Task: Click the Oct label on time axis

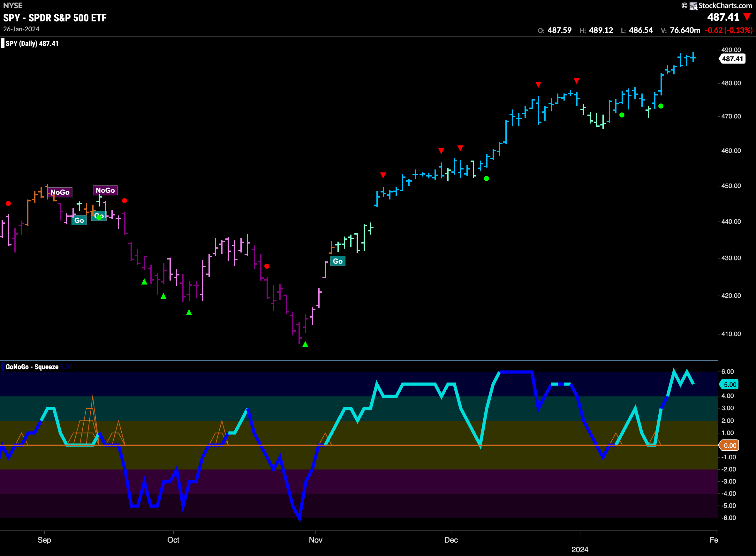Action: [x=173, y=540]
